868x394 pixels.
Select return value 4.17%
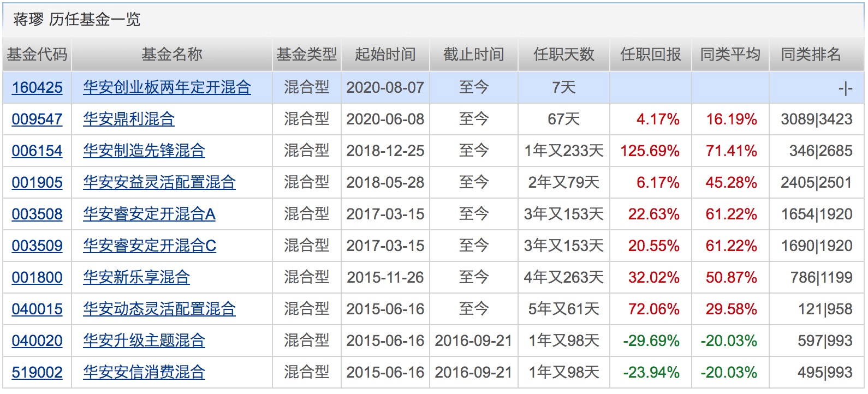coord(658,119)
